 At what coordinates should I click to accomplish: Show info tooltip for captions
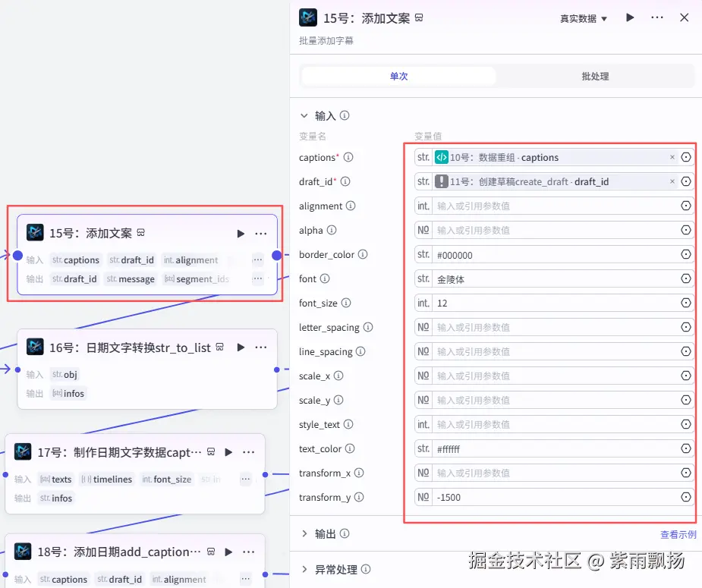(348, 157)
